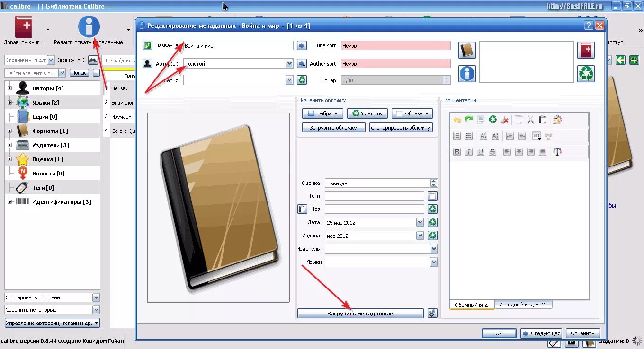This screenshot has height=349, width=644.
Task: Increase indentation in comments
Action: point(510,136)
